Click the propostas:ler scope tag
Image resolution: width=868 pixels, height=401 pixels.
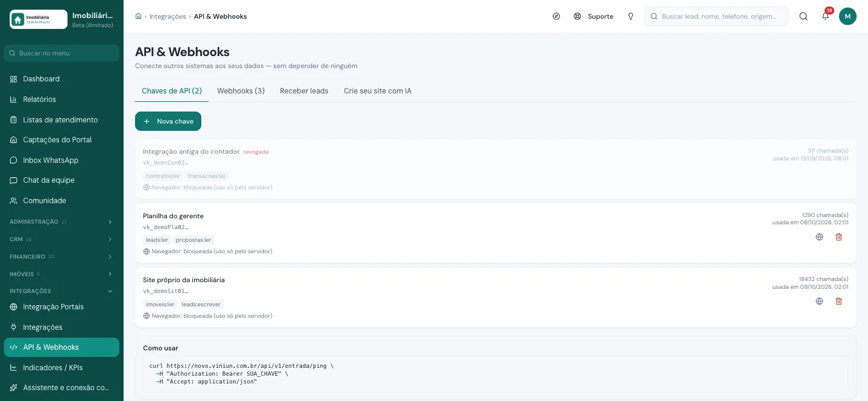coord(193,240)
